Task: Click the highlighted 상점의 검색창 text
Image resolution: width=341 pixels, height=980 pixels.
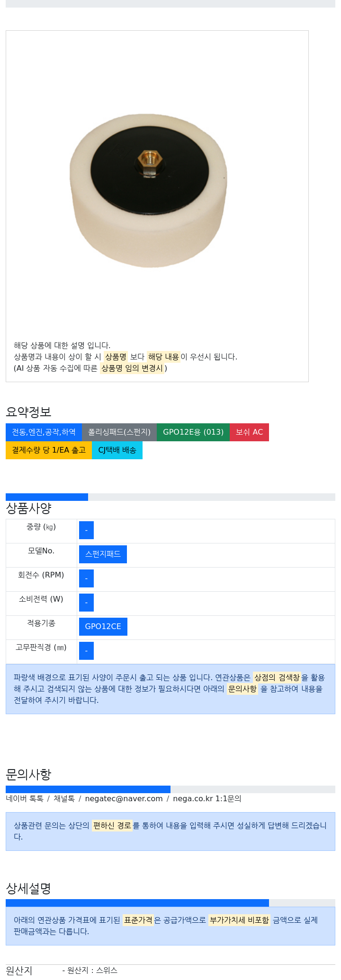Action: point(277,677)
